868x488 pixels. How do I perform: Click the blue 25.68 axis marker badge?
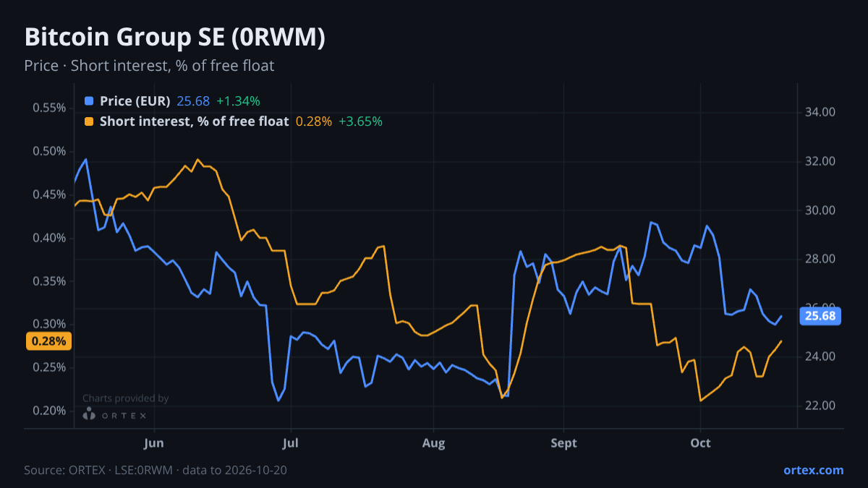point(820,316)
